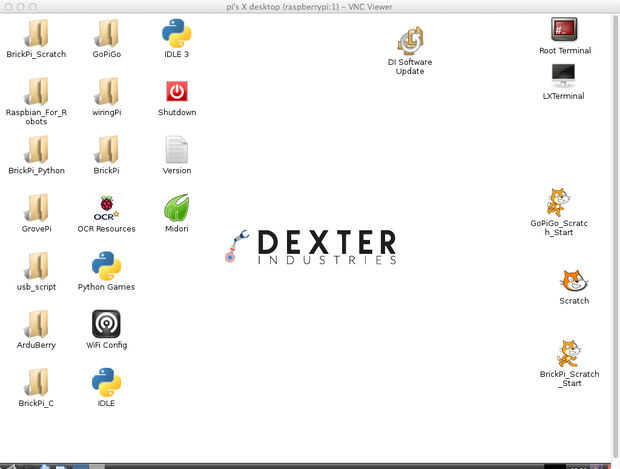Viewport: 620px width, 469px height.
Task: Select DI Software Update icon
Action: click(410, 41)
